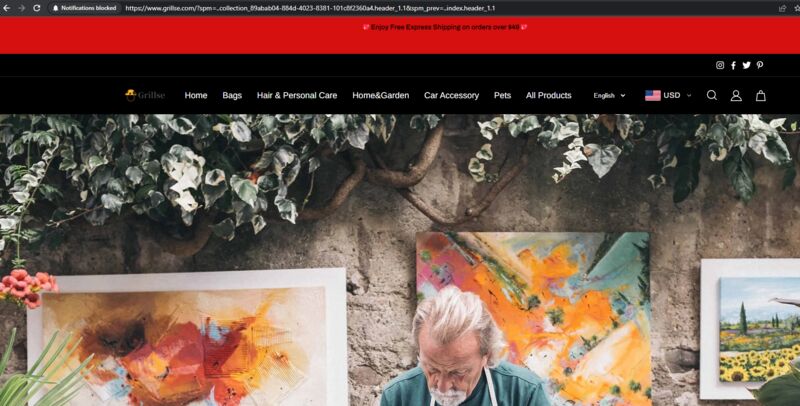This screenshot has width=800, height=406.
Task: Open the Bags menu item
Action: tap(232, 95)
